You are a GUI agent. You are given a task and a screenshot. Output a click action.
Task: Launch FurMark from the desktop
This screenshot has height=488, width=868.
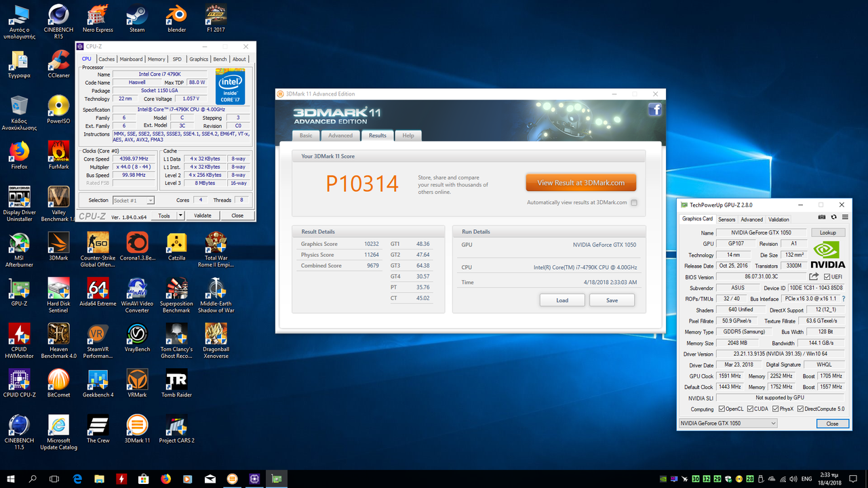58,155
